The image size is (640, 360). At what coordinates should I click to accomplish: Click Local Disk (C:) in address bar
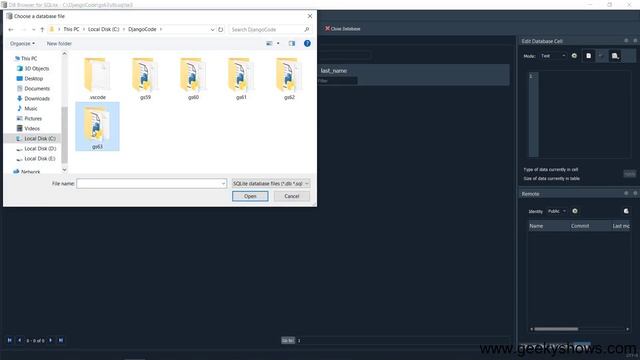point(104,29)
